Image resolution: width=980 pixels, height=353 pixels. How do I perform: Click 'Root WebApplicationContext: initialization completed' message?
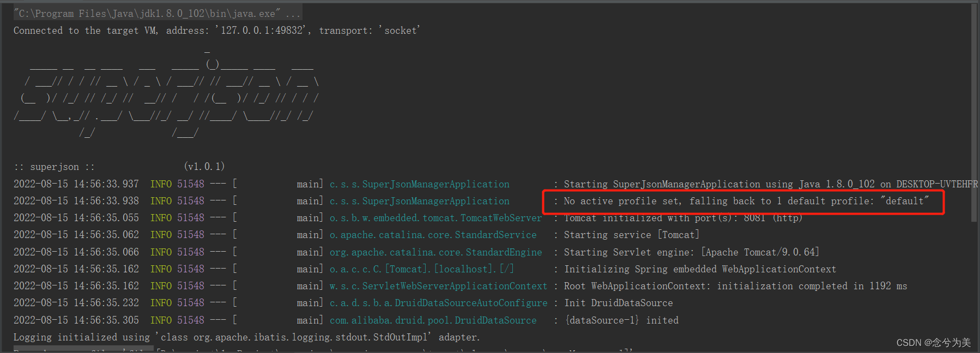pyautogui.click(x=735, y=286)
